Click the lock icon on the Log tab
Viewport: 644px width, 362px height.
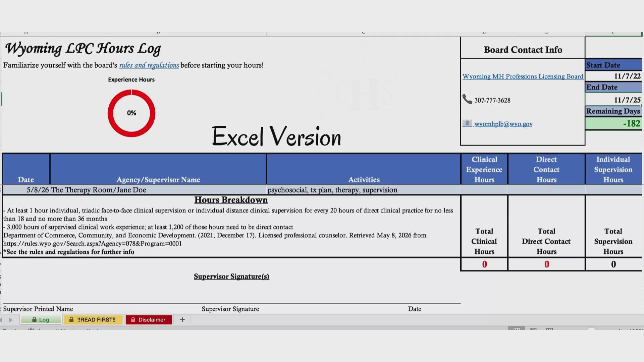coord(34,319)
